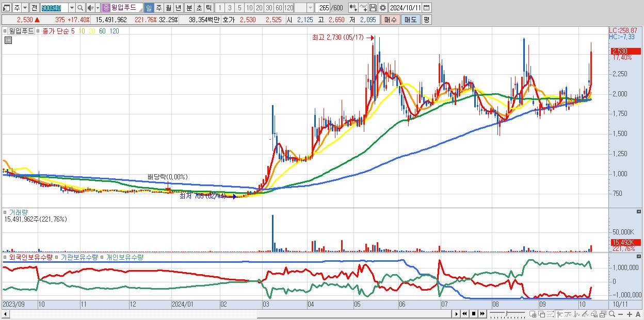
Task: Select the 분 minute period tab
Action: point(189,8)
